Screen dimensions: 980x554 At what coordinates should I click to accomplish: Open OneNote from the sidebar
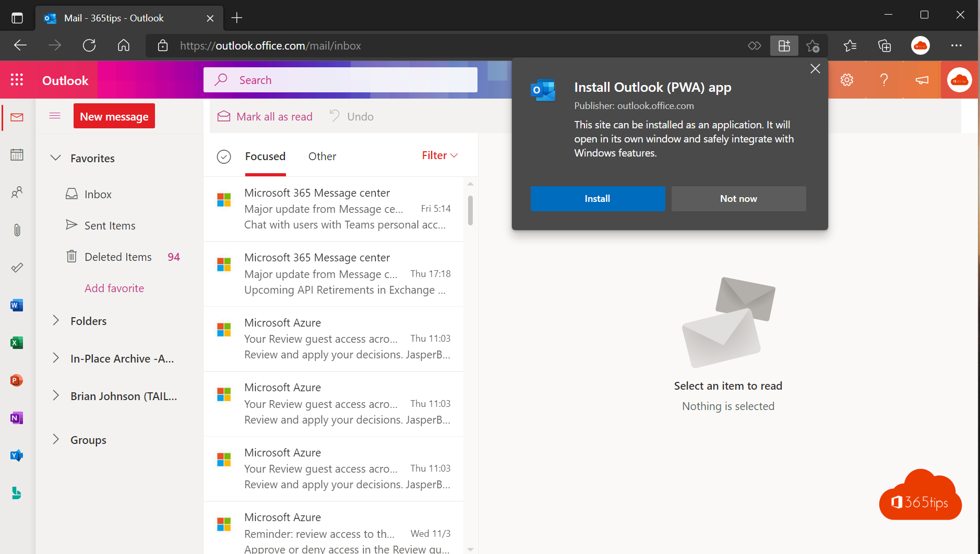click(16, 418)
